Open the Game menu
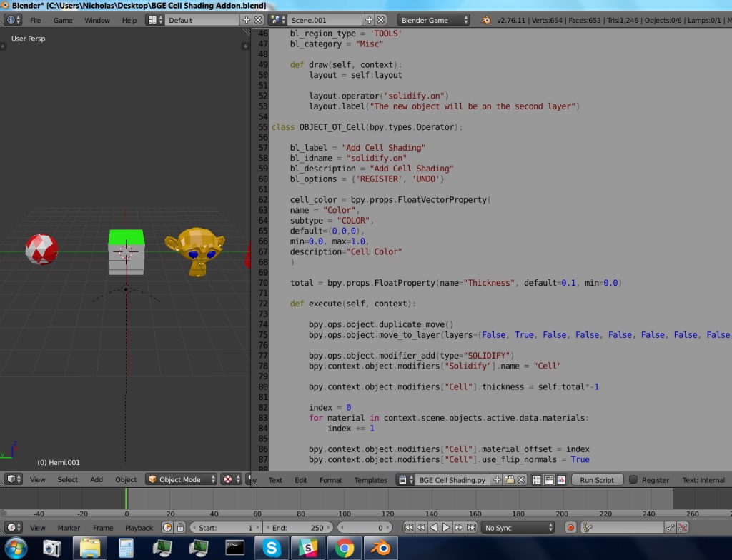Viewport: 732px width, 560px height. [x=63, y=20]
